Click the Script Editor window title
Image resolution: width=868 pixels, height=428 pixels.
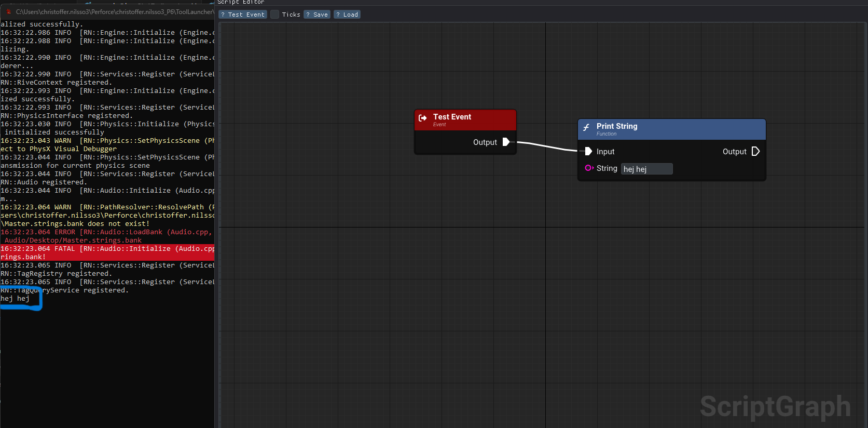241,3
